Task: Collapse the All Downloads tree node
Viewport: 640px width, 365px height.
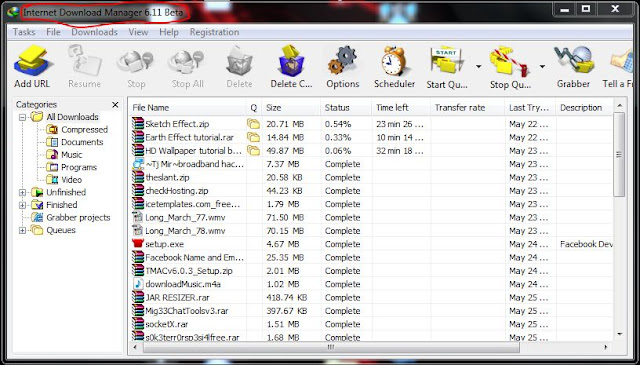Action: tap(22, 117)
